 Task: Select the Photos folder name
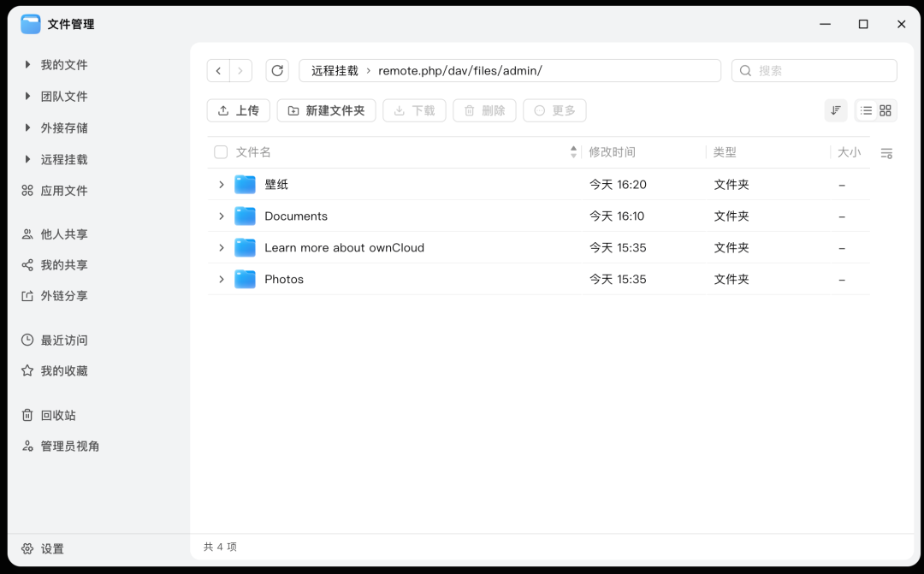[284, 280]
